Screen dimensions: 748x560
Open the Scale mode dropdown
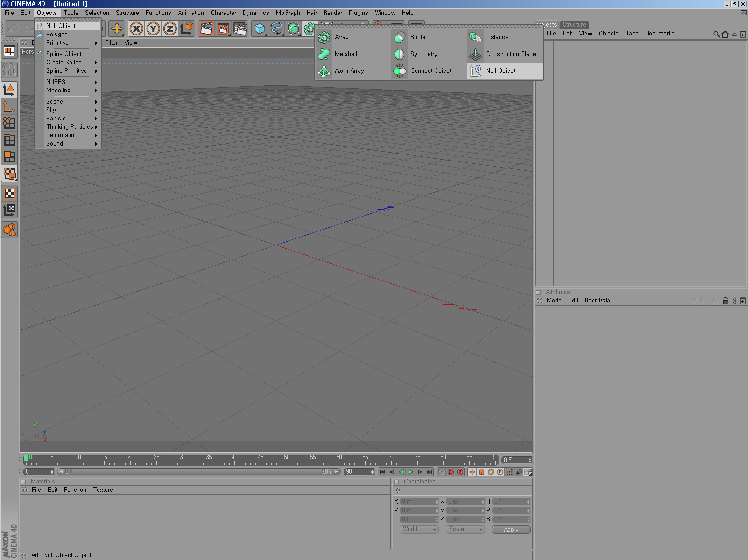tap(466, 529)
